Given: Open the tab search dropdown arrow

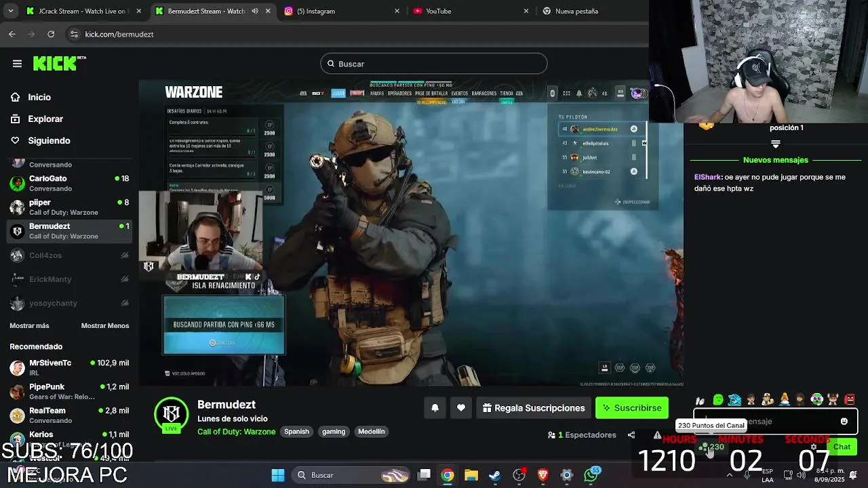Looking at the screenshot, I should 10,11.
